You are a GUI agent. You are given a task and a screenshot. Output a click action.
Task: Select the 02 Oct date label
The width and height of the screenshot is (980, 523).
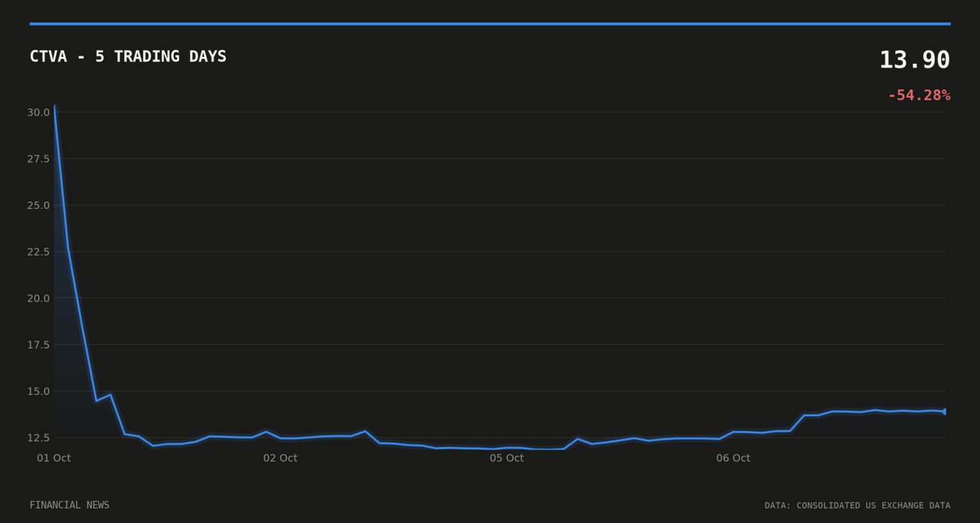click(280, 458)
